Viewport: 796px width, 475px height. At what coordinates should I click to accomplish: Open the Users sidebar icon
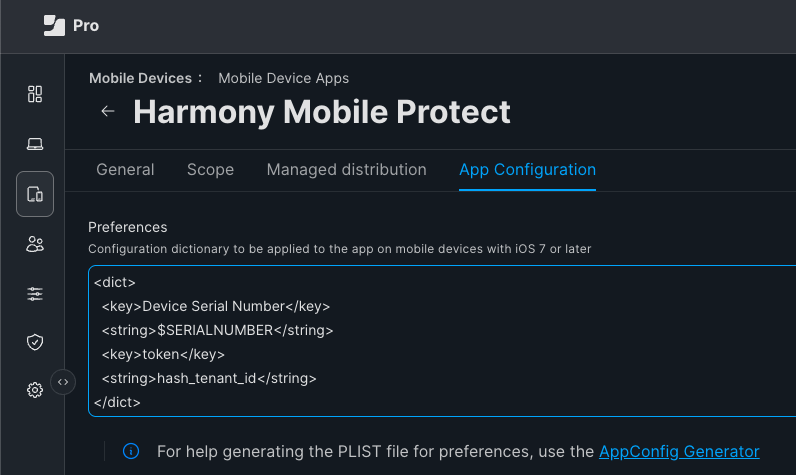pos(35,244)
